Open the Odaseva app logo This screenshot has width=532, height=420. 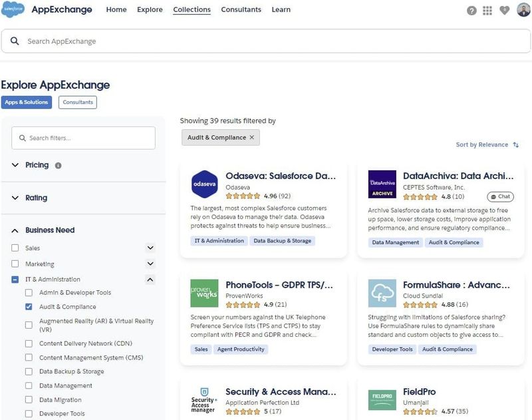click(204, 184)
